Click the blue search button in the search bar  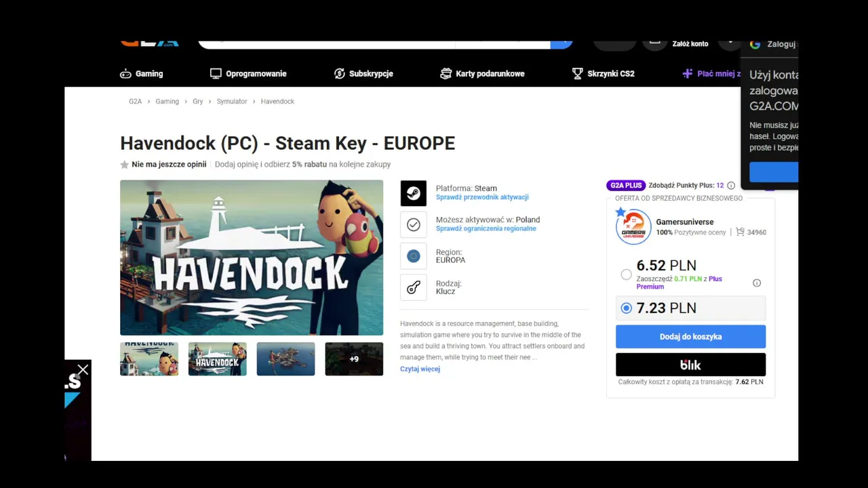pyautogui.click(x=561, y=44)
